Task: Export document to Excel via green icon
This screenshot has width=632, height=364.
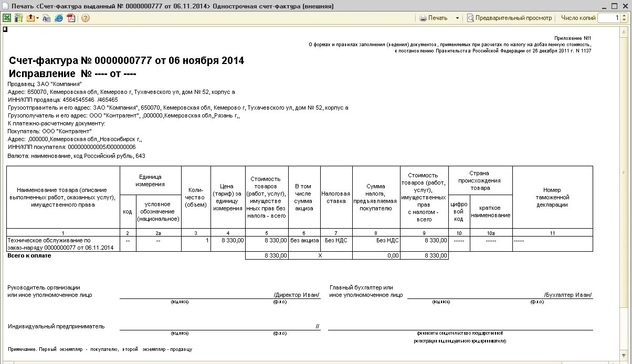Action: (7, 18)
